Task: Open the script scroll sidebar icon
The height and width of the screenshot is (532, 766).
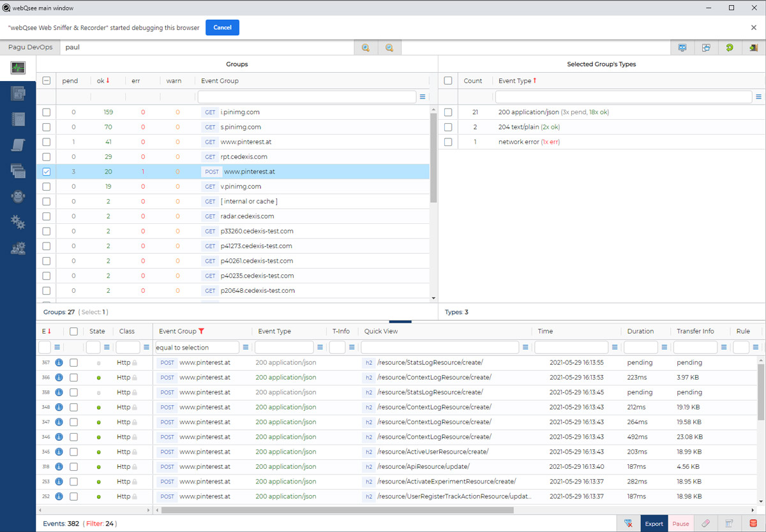Action: coord(18,145)
